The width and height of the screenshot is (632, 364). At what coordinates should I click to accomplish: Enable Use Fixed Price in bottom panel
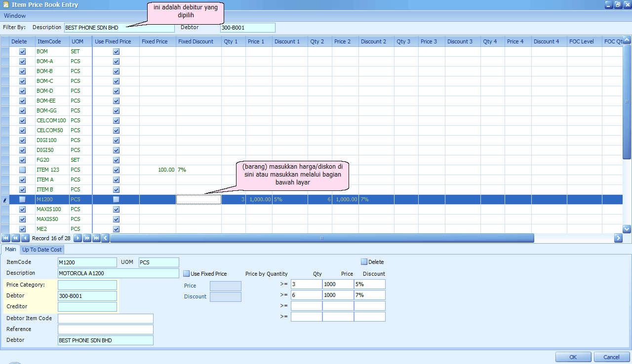(187, 274)
